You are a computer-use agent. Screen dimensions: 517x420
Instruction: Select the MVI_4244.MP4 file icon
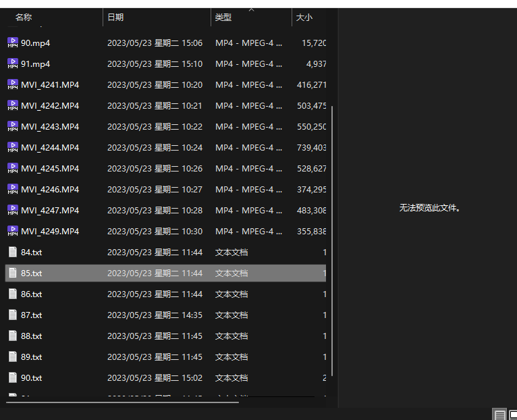click(x=13, y=147)
